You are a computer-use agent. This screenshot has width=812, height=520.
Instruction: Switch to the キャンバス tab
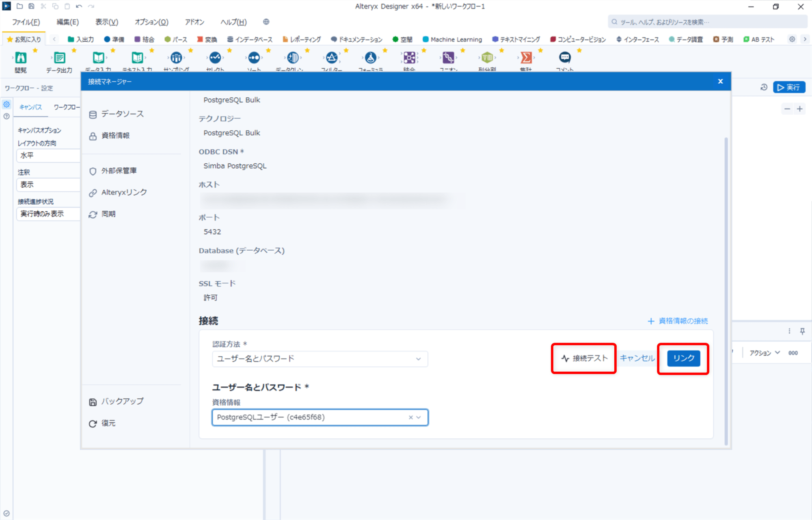click(x=30, y=107)
